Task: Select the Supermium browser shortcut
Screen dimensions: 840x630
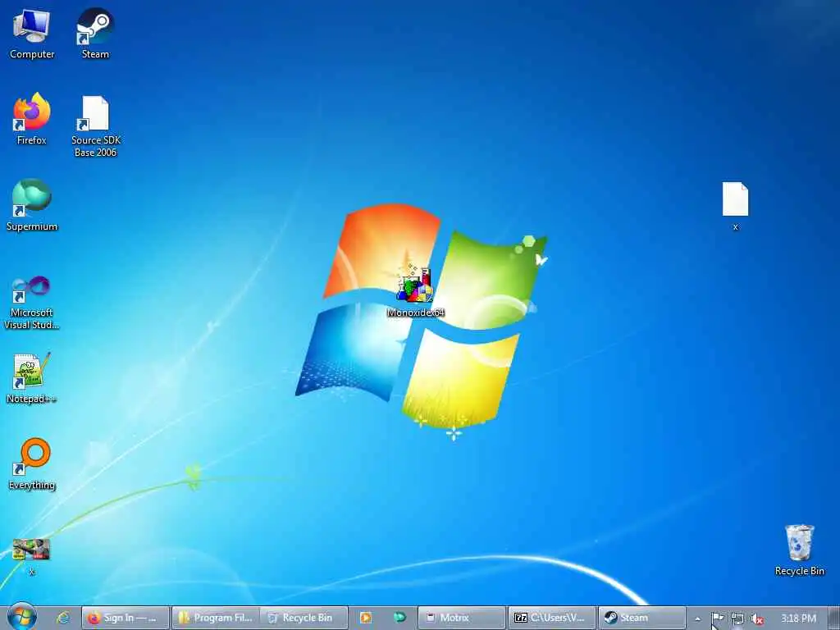Action: [32, 205]
